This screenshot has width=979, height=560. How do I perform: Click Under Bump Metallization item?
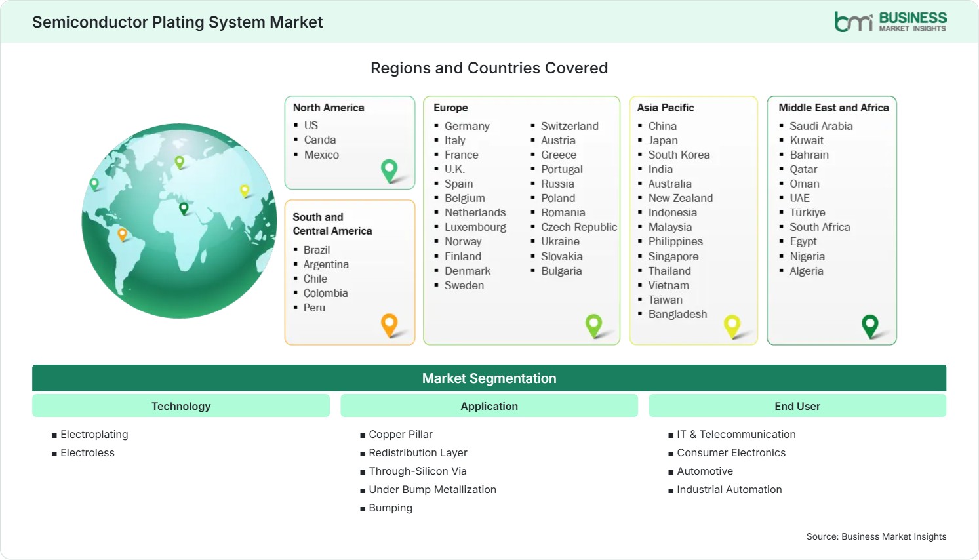pos(432,489)
